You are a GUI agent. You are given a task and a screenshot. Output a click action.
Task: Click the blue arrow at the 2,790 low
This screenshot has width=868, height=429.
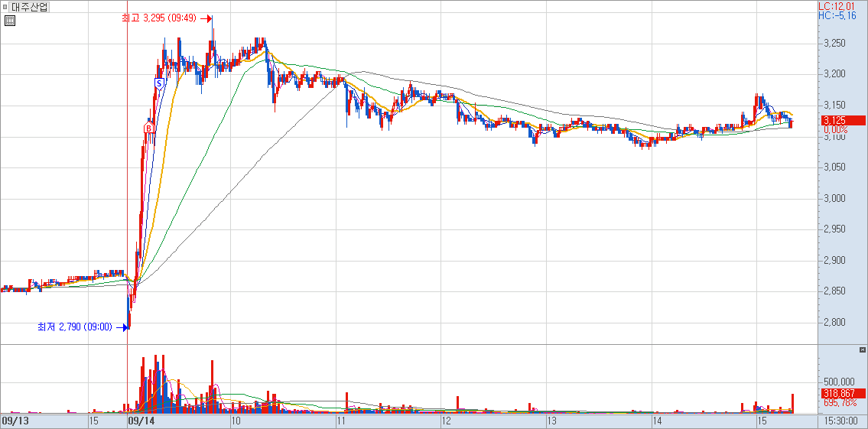(x=122, y=327)
